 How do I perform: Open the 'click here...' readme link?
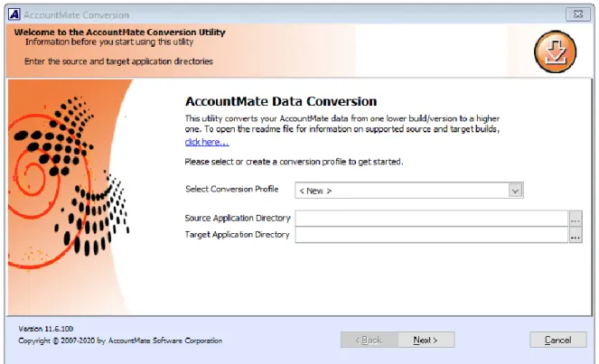pos(207,142)
